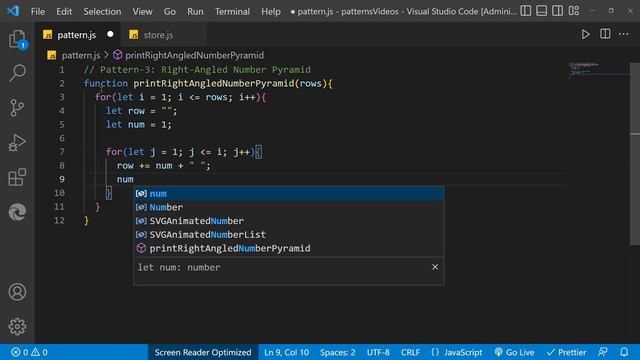The image size is (640, 360).
Task: Click line number 12 in gutter
Action: tap(59, 220)
